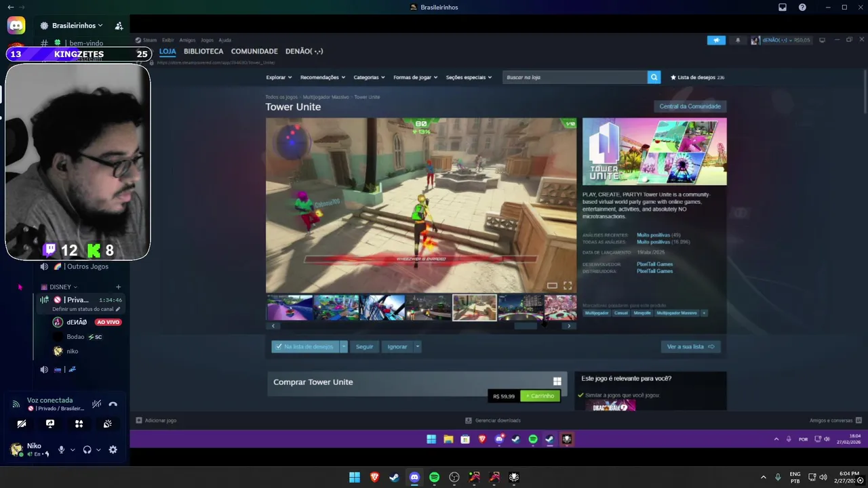Toggle noise suppression icon beside Voz conectada

pyautogui.click(x=97, y=404)
